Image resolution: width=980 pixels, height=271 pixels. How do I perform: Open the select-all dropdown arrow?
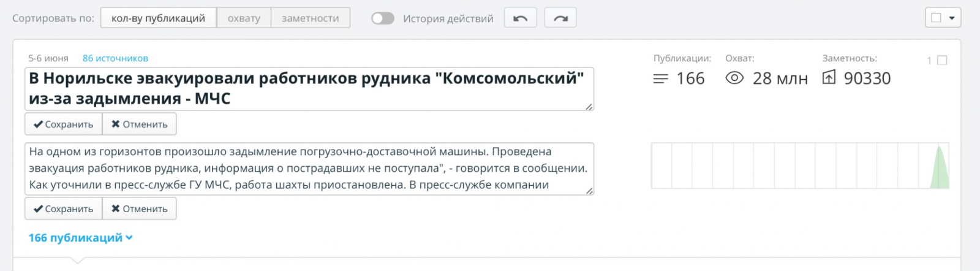point(952,18)
